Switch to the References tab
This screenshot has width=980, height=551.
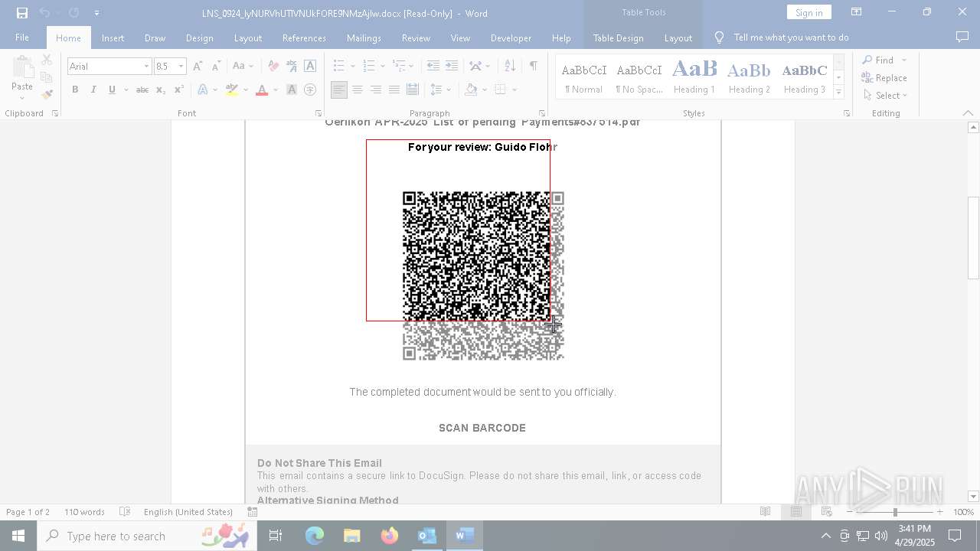pyautogui.click(x=304, y=37)
